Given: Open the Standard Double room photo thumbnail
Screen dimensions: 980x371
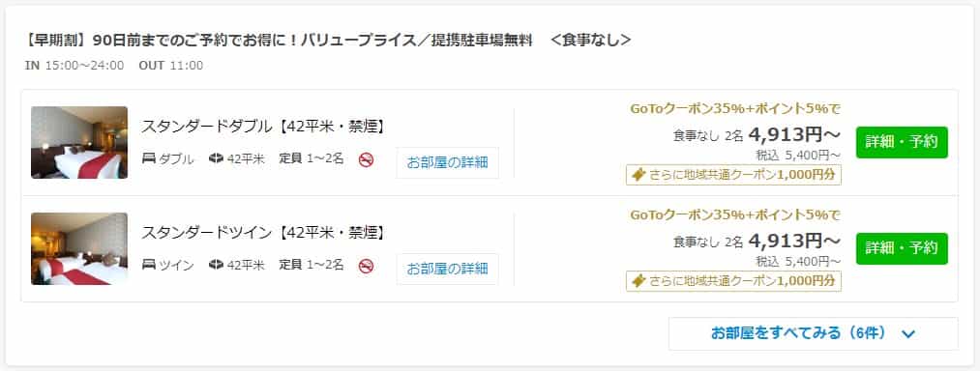Looking at the screenshot, I should 79,142.
